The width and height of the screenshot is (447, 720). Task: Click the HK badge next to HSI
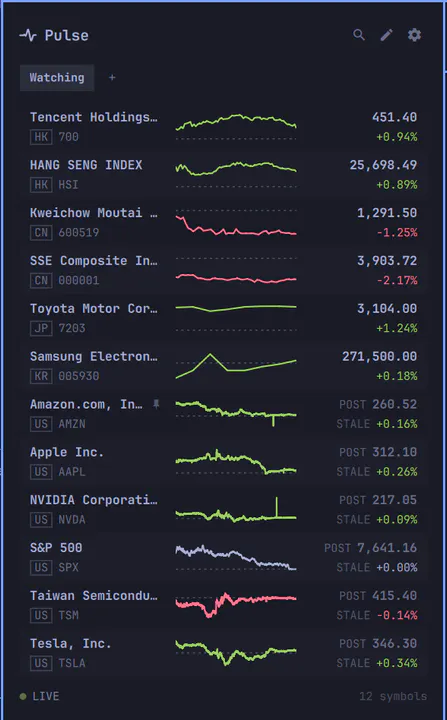[x=41, y=185]
